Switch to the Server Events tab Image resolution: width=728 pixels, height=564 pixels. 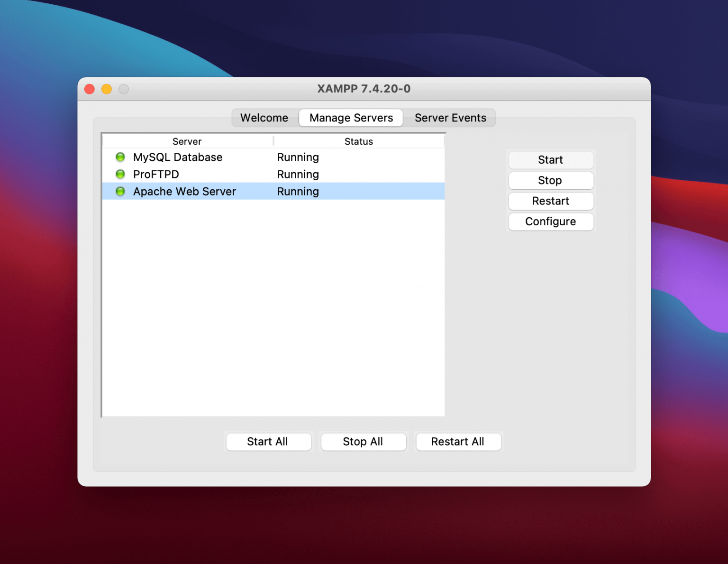pyautogui.click(x=450, y=118)
